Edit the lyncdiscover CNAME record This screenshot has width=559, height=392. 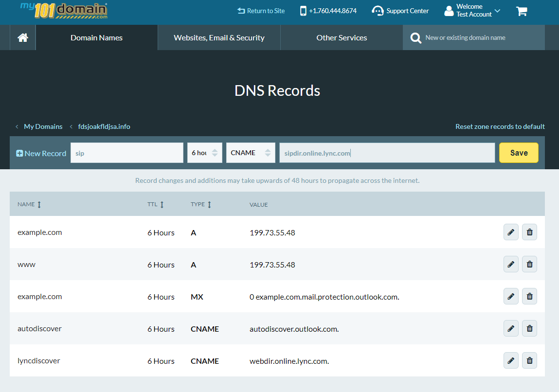coord(511,360)
